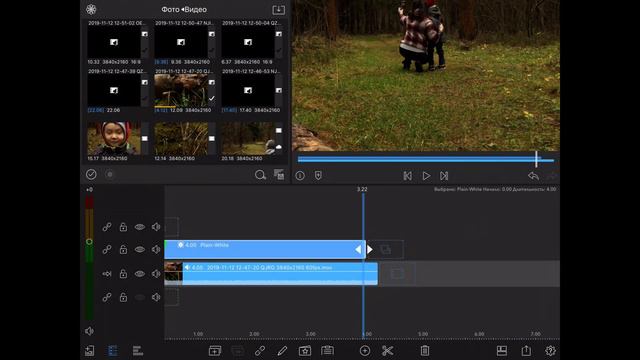Click the Plain White clip keyframe diamond
The image size is (640, 360).
(x=180, y=245)
